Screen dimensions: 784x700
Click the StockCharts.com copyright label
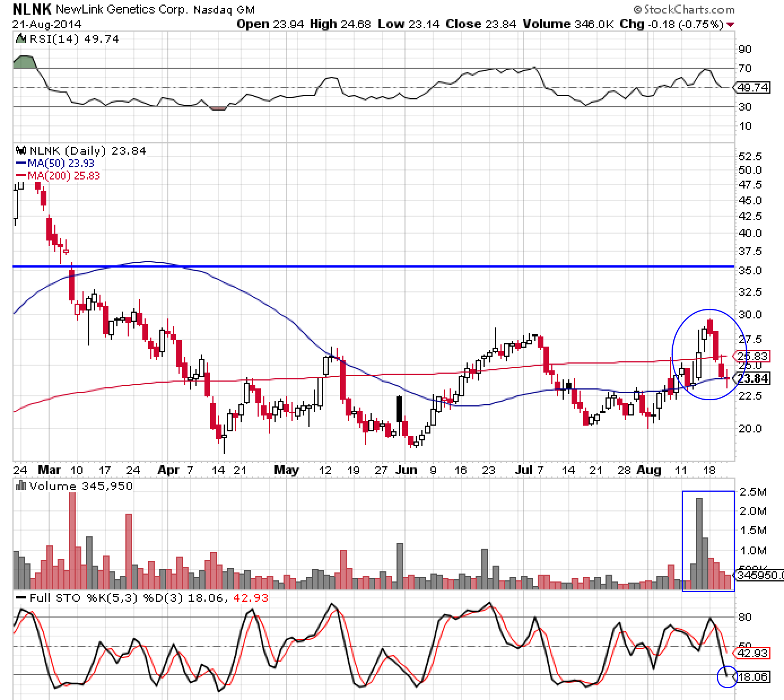tap(684, 10)
